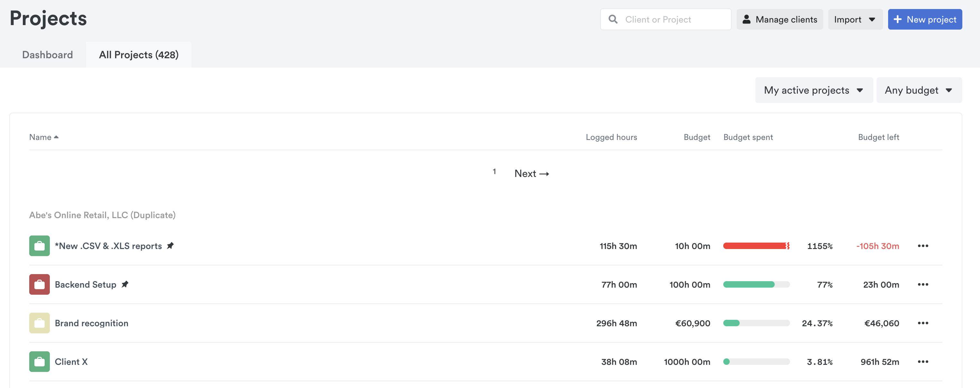Image resolution: width=980 pixels, height=388 pixels.
Task: Switch to the Dashboard tab
Action: [48, 55]
